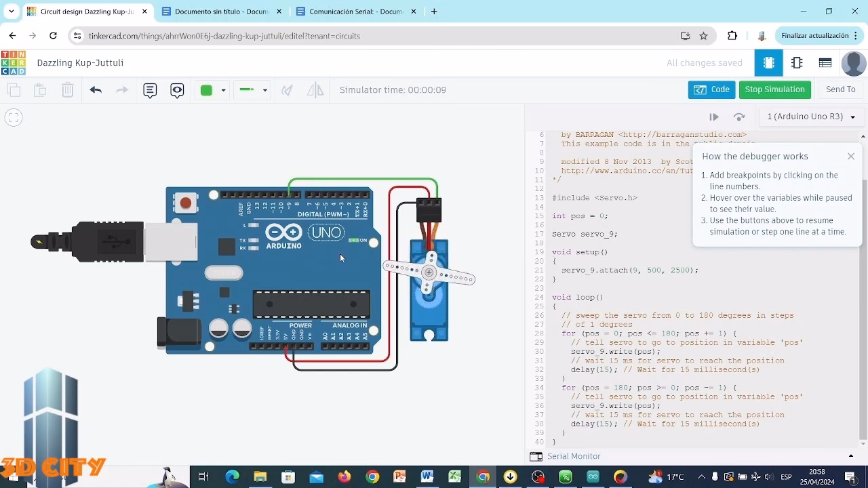Undo the last change
Screen dimensions: 868x488
click(x=95, y=89)
